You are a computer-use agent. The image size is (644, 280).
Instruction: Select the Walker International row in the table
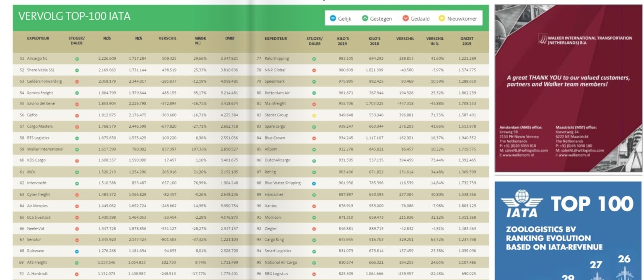pos(45,149)
